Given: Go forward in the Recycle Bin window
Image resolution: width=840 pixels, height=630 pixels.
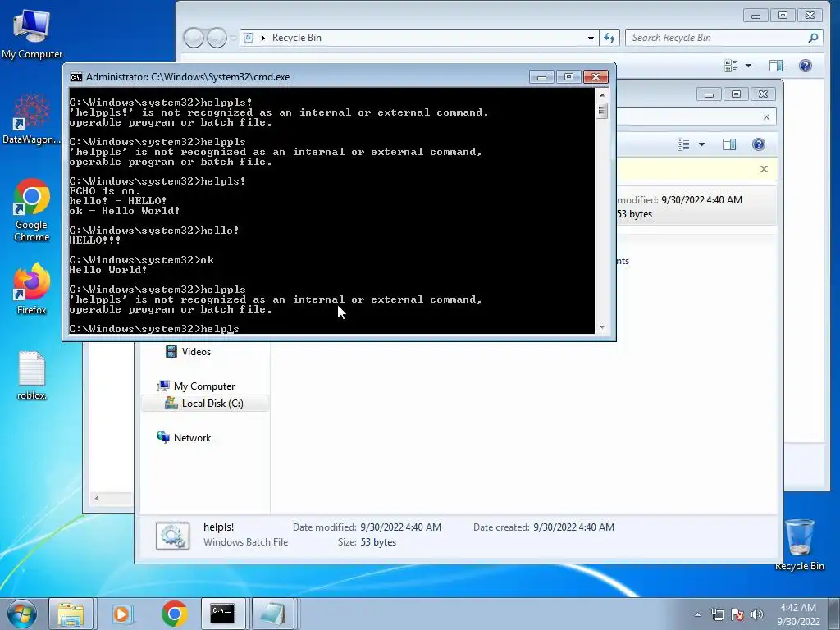Looking at the screenshot, I should click(x=217, y=38).
